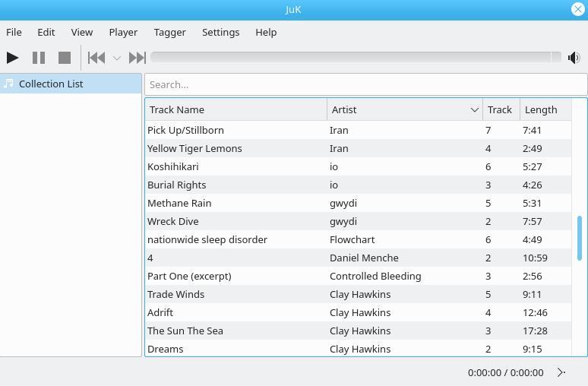
Task: Click the Play button in the toolbar
Action: pos(12,58)
